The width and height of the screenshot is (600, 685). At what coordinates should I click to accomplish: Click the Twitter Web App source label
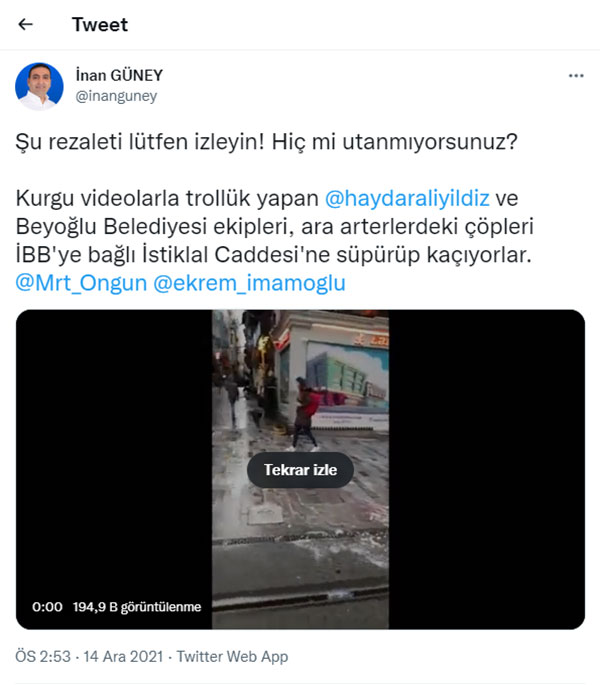tap(232, 656)
